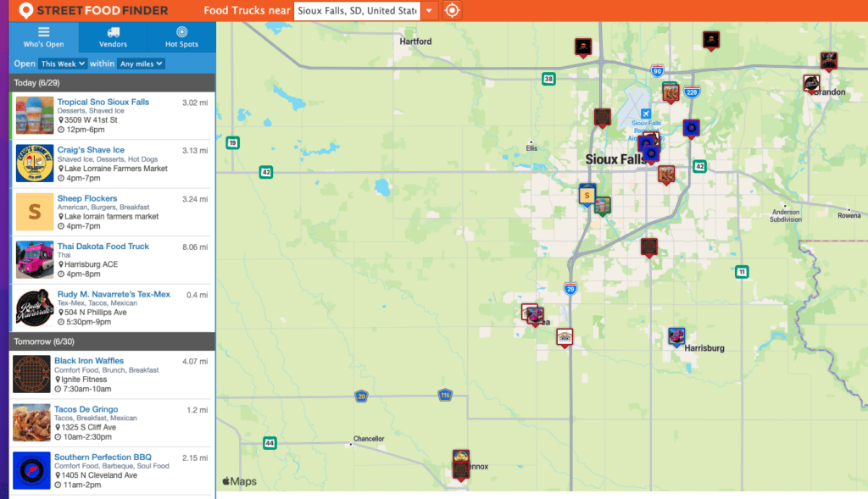868x499 pixels.
Task: Click Craig's Shave Ice logo thumbnail
Action: [x=34, y=164]
